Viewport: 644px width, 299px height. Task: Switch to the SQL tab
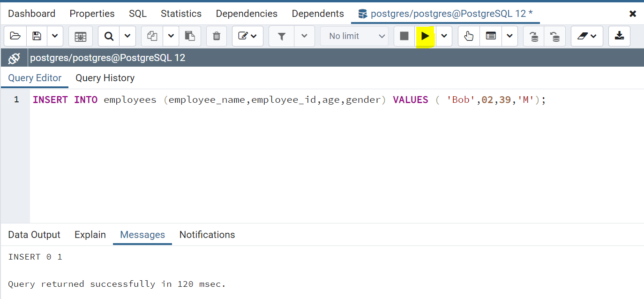point(138,14)
